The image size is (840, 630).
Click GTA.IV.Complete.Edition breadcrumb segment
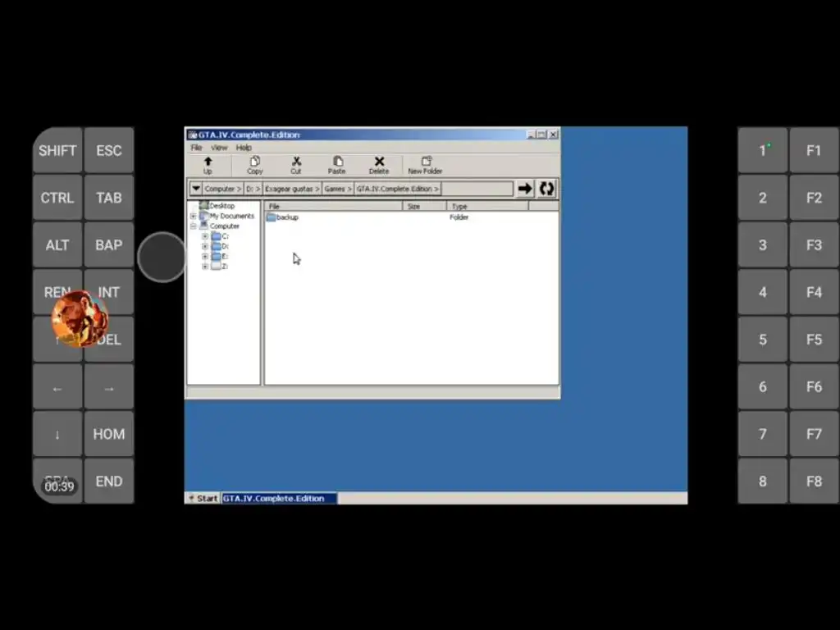pyautogui.click(x=398, y=189)
